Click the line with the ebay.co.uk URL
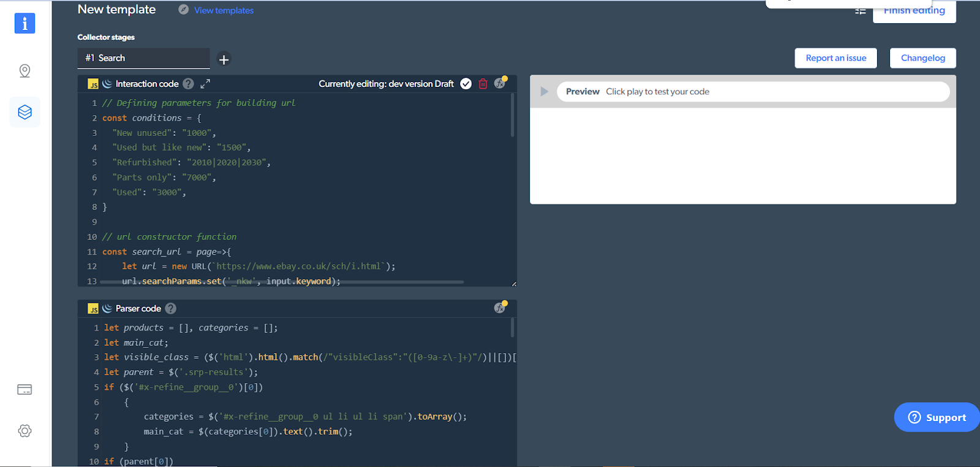The height and width of the screenshot is (467, 980). [258, 266]
